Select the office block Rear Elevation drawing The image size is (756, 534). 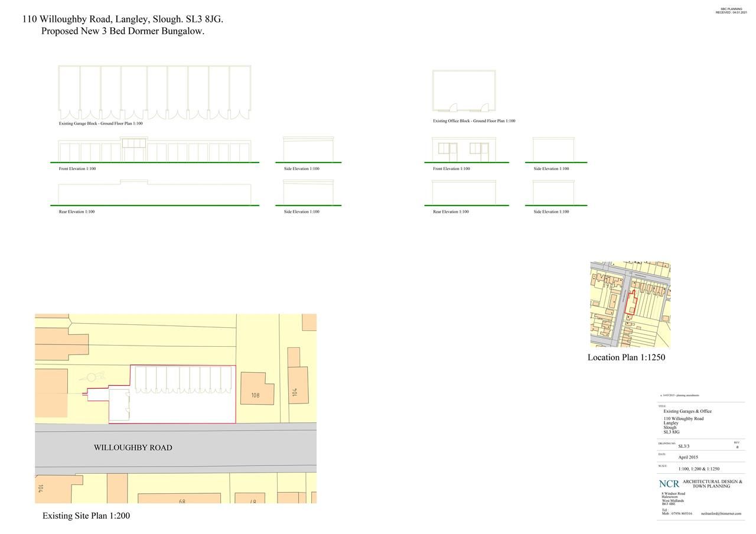[x=465, y=192]
